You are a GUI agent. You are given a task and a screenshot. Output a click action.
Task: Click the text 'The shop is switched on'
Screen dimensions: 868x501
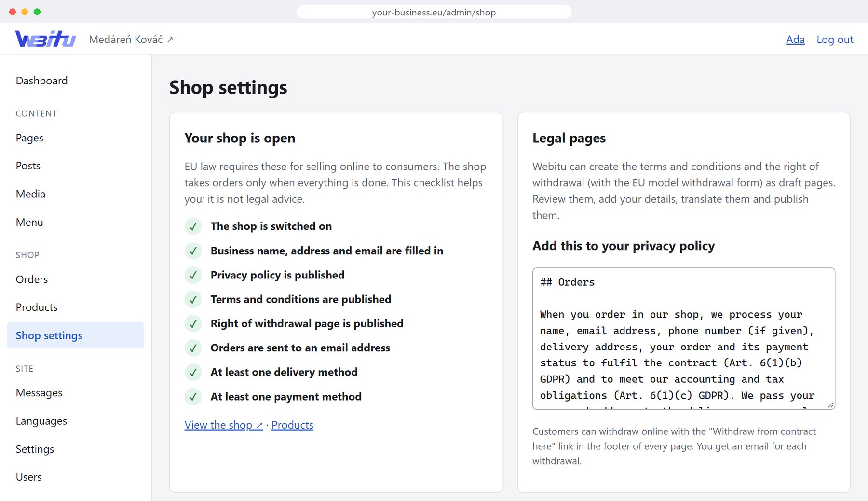[271, 226]
